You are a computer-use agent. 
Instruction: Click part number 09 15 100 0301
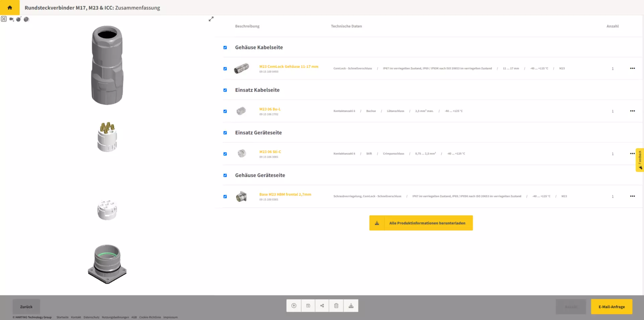point(269,199)
